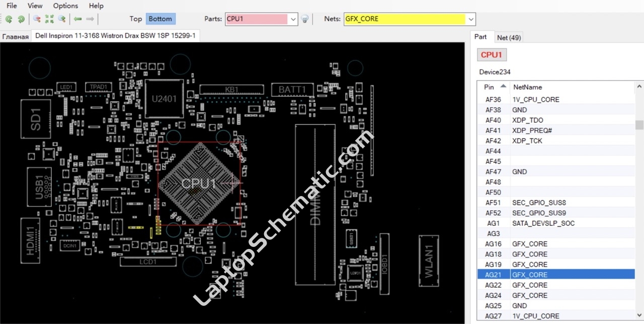Switch board view to Top side
This screenshot has height=324, width=644.
[x=136, y=19]
